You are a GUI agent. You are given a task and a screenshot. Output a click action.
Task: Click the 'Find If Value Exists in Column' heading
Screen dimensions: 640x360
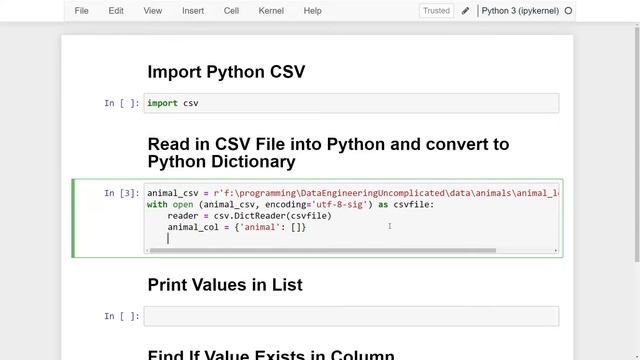pyautogui.click(x=271, y=354)
